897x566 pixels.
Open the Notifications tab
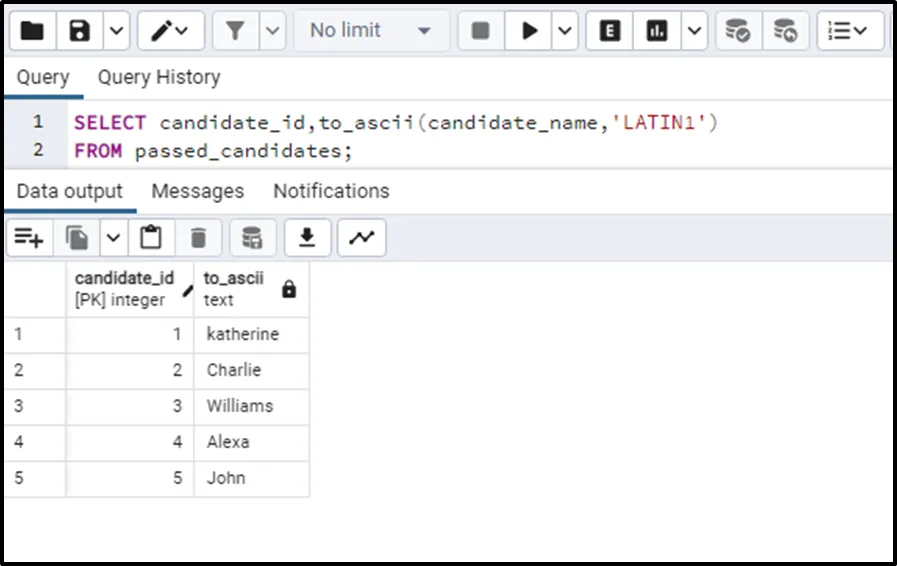[331, 191]
